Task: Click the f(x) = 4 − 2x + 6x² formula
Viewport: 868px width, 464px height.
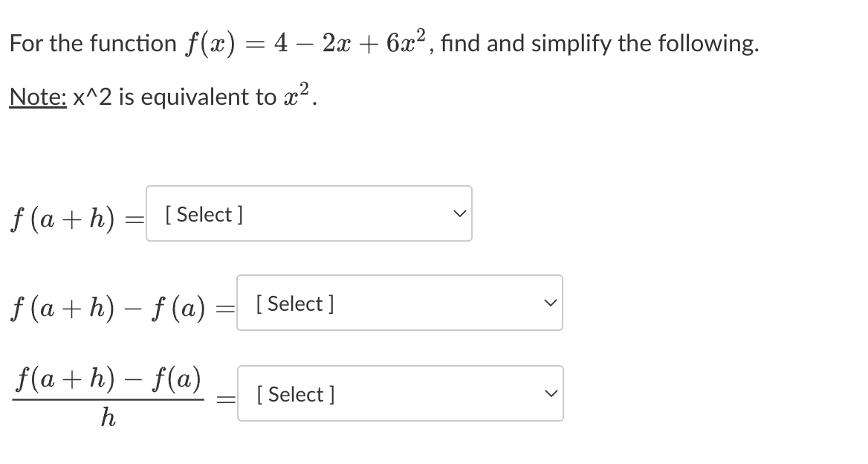Action: tap(305, 42)
